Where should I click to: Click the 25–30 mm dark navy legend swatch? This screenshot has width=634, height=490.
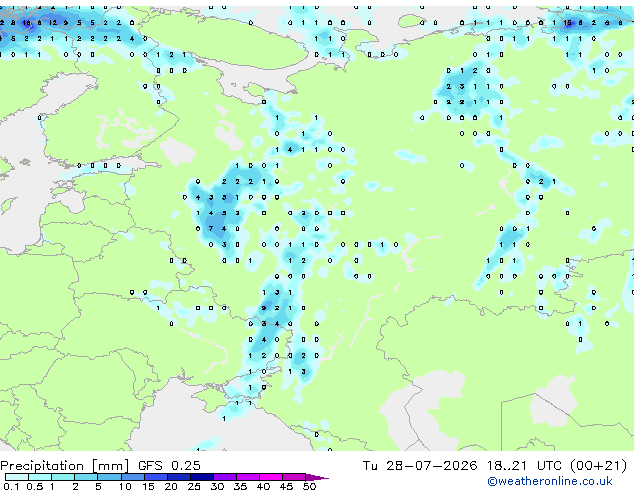tap(201, 477)
